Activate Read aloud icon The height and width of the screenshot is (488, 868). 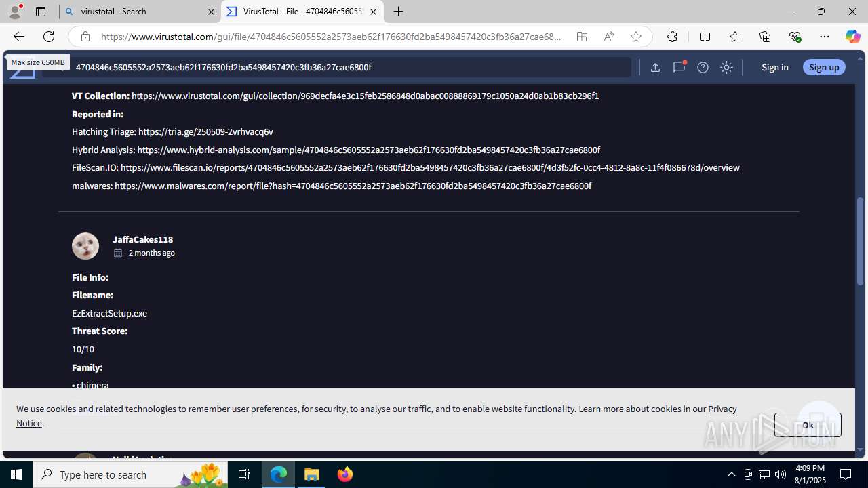pos(609,37)
